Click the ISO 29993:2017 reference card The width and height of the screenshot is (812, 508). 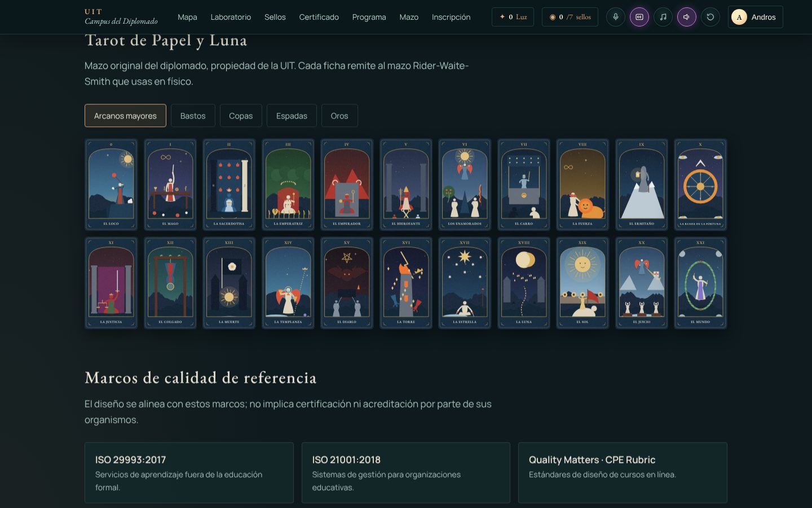[x=189, y=473]
